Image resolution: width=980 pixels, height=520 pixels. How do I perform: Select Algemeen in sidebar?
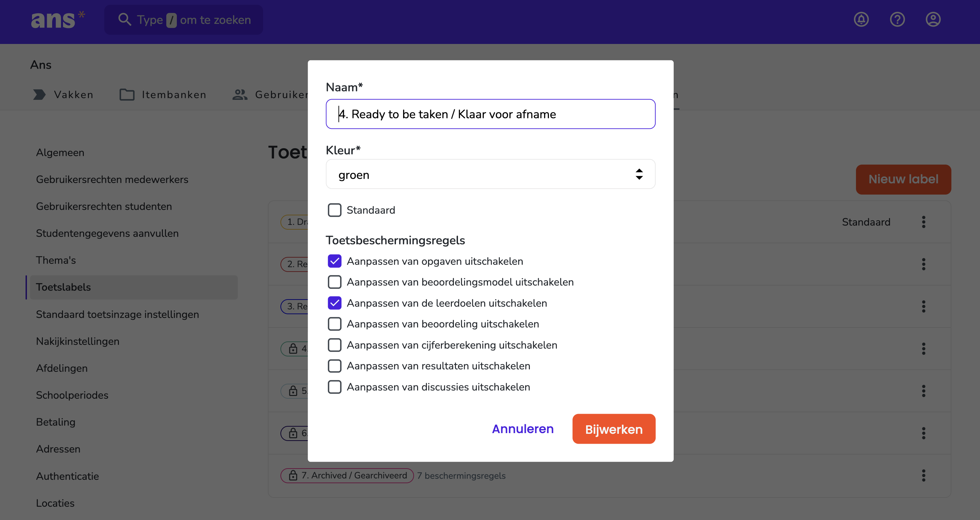(x=60, y=153)
